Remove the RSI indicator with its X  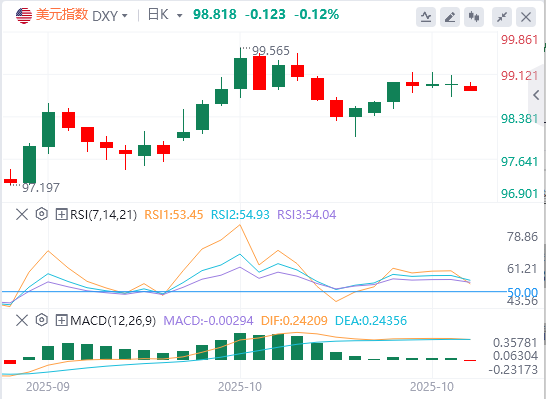22,214
